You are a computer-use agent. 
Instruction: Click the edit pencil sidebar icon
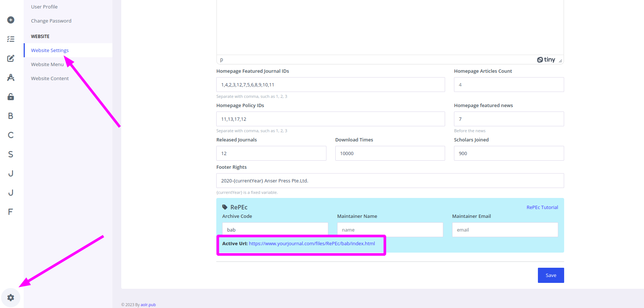coord(11,58)
